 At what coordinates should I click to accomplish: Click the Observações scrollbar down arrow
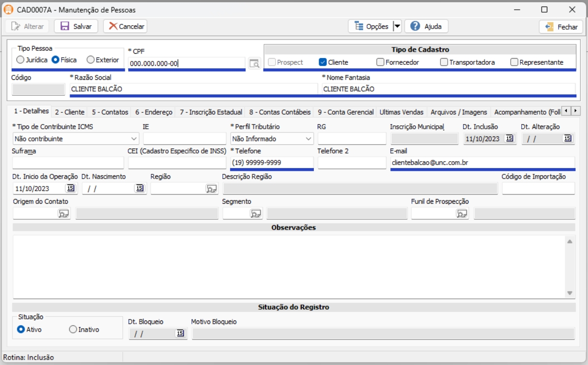[569, 293]
